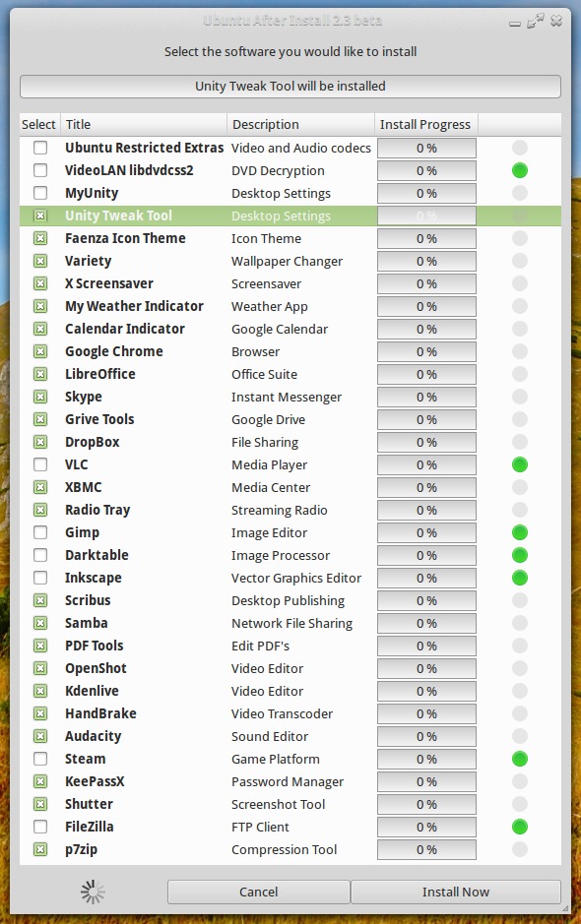Image resolution: width=581 pixels, height=924 pixels.
Task: Click green dot for VideoLAN libdvdcss2
Action: pos(520,171)
